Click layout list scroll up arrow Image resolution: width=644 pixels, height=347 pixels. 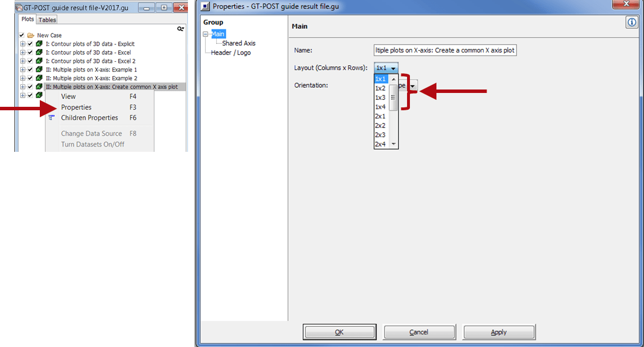click(393, 79)
